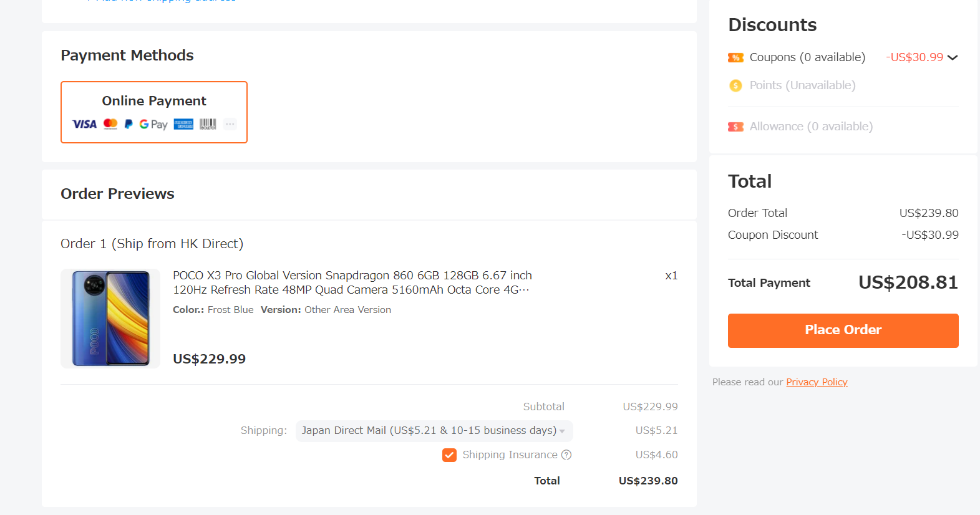980x515 pixels.
Task: Open the POCO X3 Pro product title
Action: (x=352, y=282)
